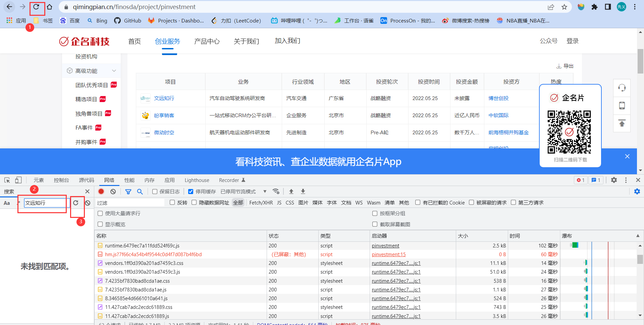Image resolution: width=644 pixels, height=325 pixels.
Task: Activate the DevTools inspect element picker
Action: [x=7, y=180]
